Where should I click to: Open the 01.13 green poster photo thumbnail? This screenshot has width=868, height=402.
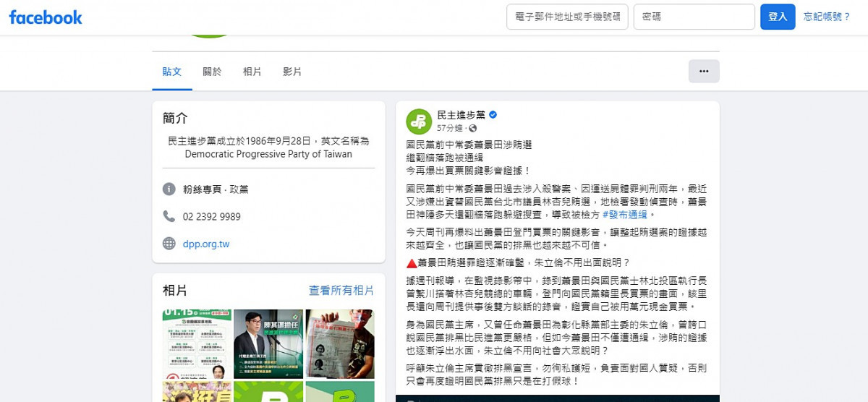197,344
